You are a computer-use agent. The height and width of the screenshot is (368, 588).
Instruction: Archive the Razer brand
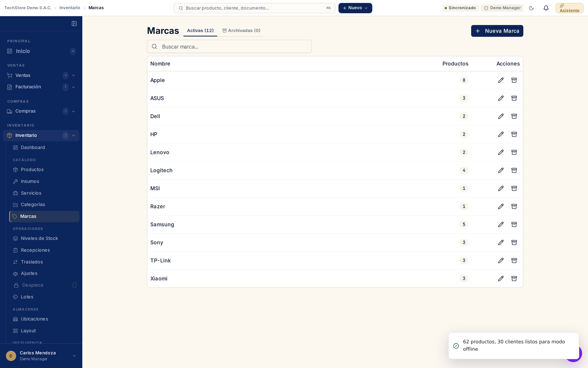[x=514, y=206]
